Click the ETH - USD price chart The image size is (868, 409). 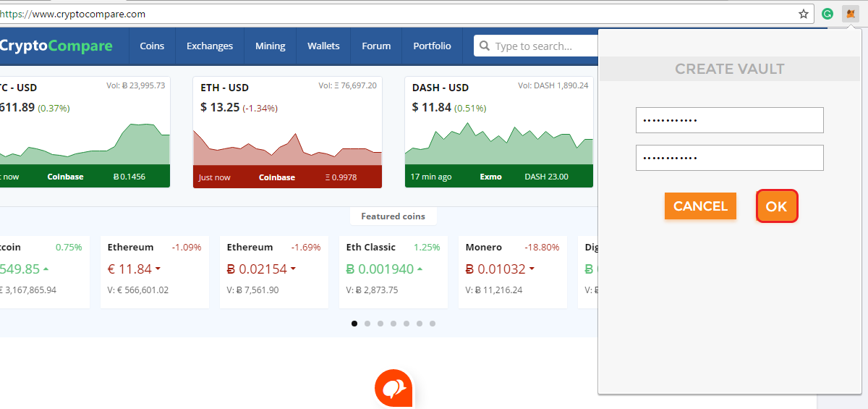tap(287, 147)
